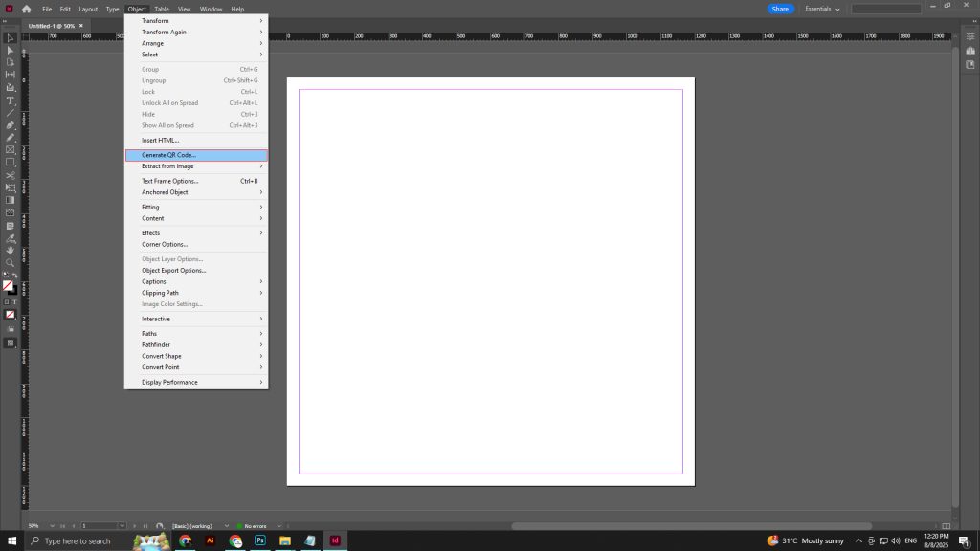Swap the fill and stroke colors
Screen dimensions: 980x551
pos(15,274)
